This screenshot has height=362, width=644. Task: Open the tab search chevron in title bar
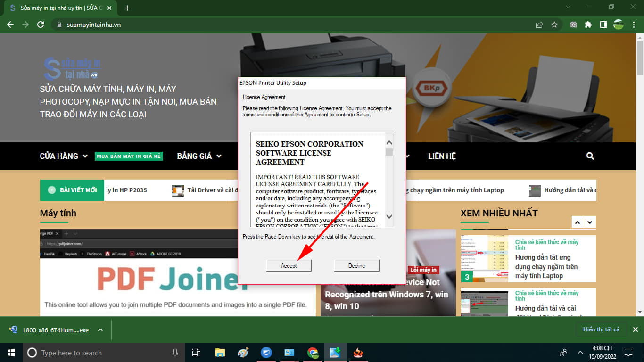[x=568, y=7]
